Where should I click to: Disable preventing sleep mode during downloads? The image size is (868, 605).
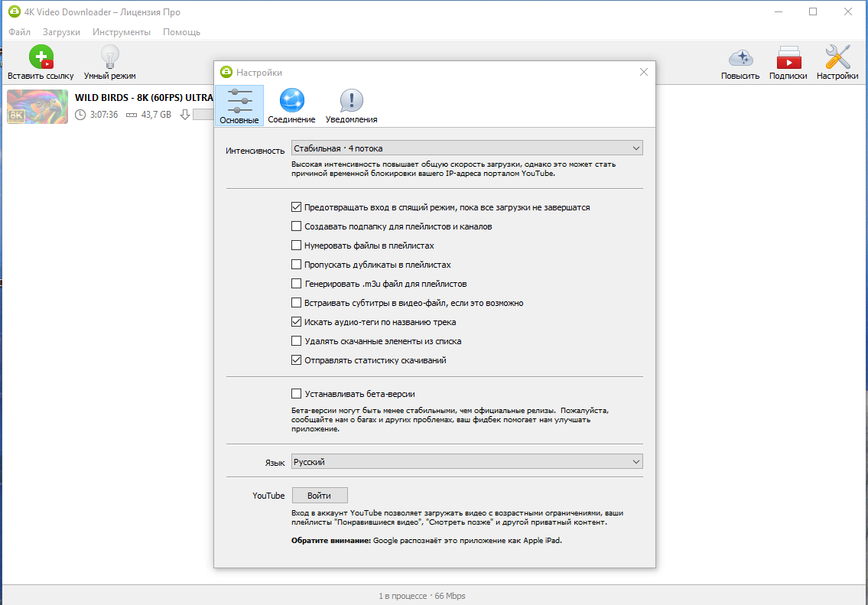click(296, 207)
